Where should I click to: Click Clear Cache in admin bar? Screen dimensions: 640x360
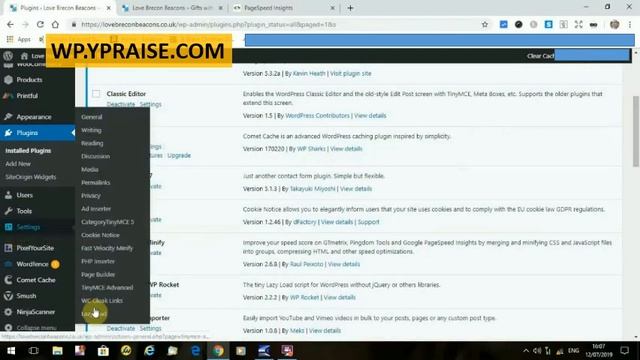coord(540,56)
